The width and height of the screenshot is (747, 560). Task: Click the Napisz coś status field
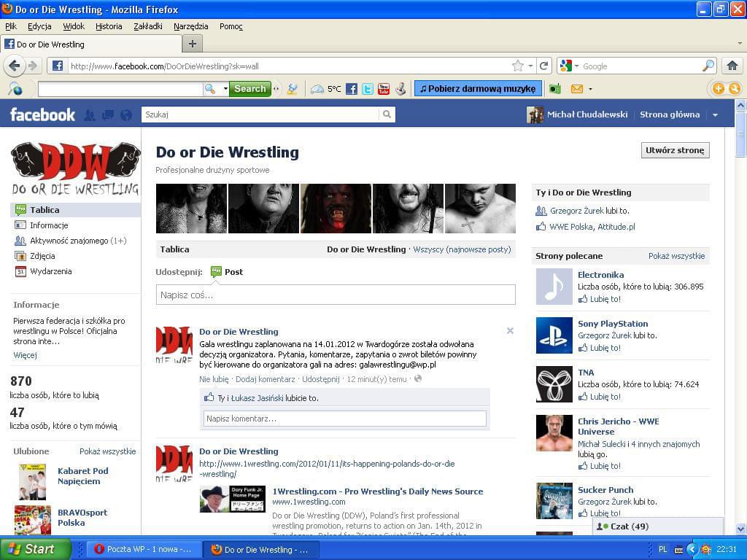coord(336,295)
